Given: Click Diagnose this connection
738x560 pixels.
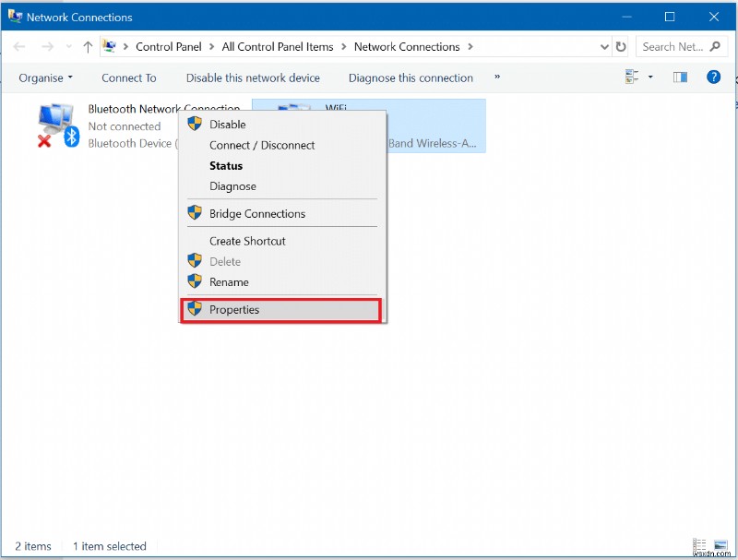Looking at the screenshot, I should click(x=411, y=77).
